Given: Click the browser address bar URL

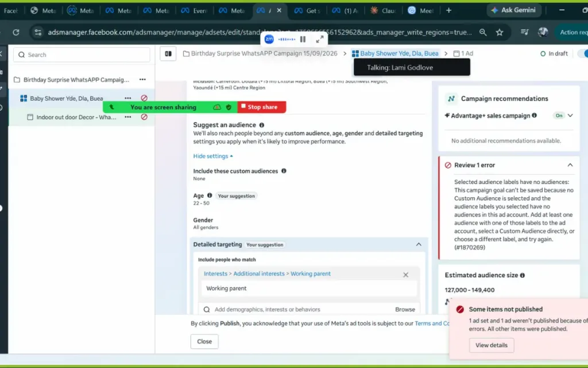Looking at the screenshot, I should point(260,32).
